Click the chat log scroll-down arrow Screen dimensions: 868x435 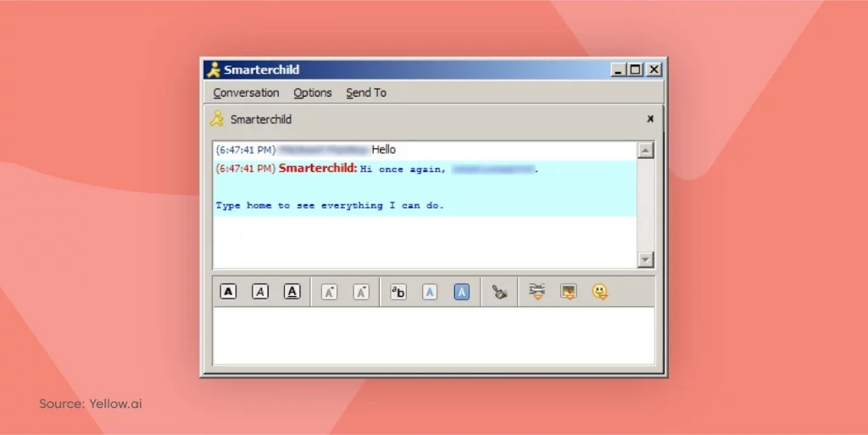(x=645, y=259)
